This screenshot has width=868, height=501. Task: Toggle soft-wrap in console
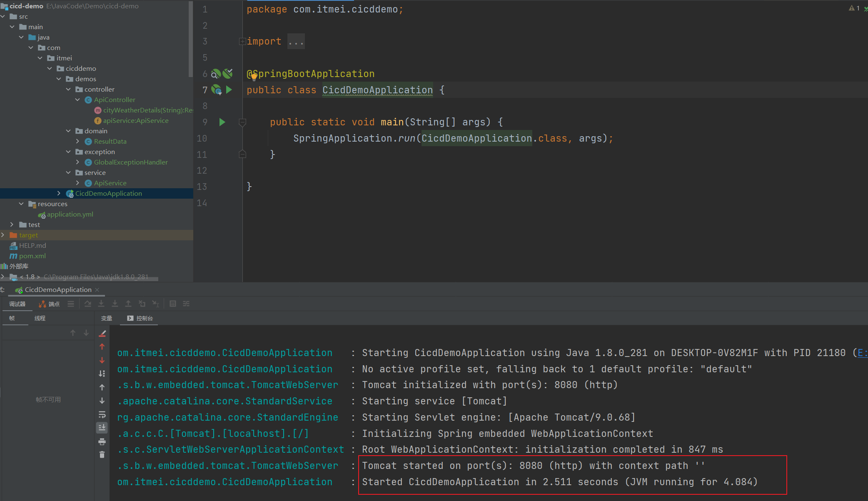pos(102,414)
